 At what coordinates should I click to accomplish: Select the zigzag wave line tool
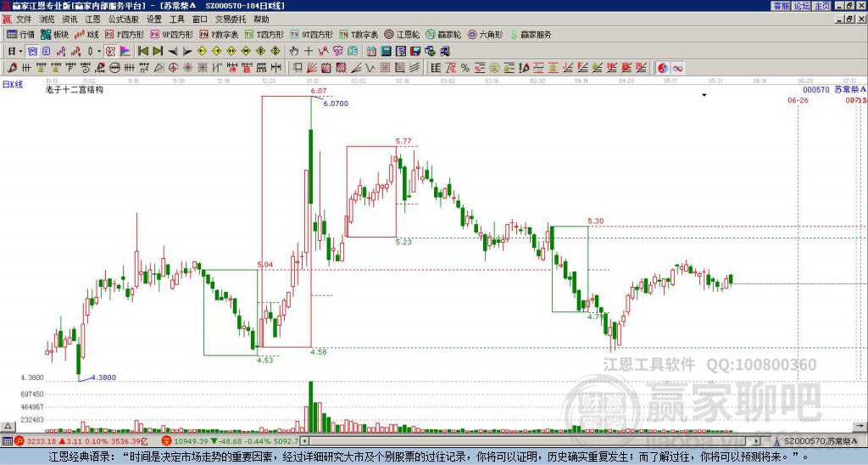point(370,68)
